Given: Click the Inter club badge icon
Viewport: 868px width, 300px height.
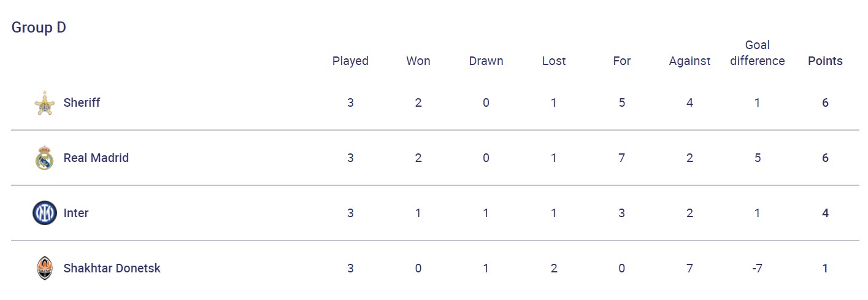Looking at the screenshot, I should (44, 213).
